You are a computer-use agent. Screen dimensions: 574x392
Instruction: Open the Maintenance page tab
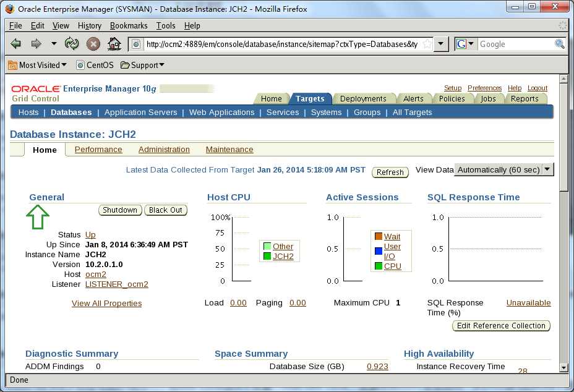(x=229, y=150)
